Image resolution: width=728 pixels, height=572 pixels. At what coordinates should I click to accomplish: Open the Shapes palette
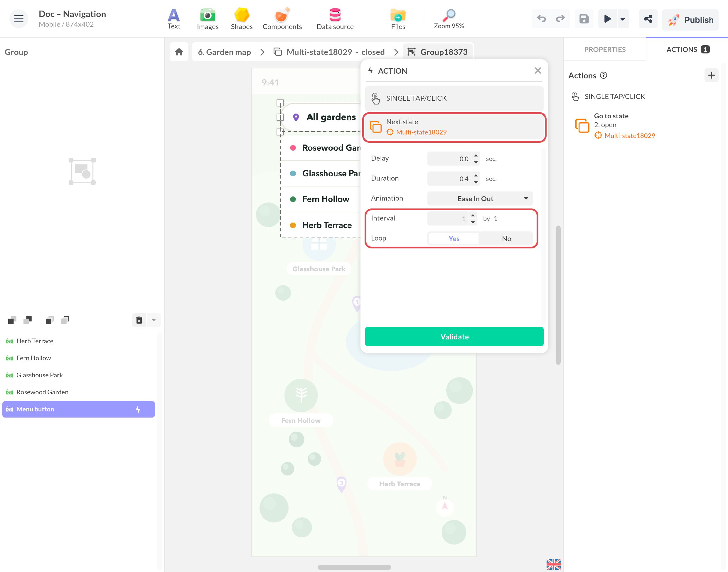point(241,19)
